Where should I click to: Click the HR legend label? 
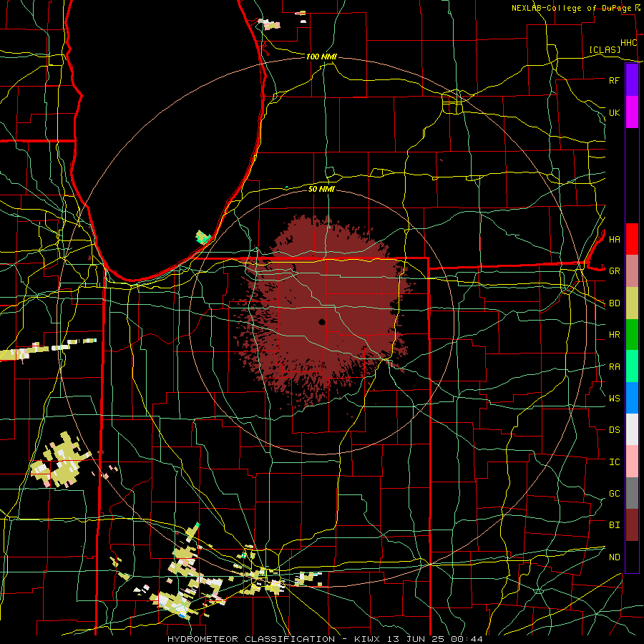[x=614, y=335]
